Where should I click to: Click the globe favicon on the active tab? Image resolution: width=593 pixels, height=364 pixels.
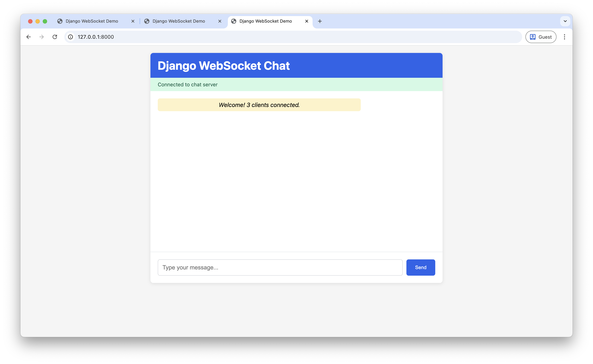234,21
